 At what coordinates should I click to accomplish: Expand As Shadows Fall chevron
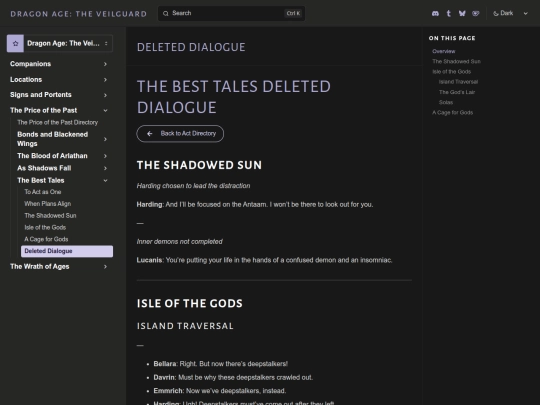pyautogui.click(x=105, y=168)
